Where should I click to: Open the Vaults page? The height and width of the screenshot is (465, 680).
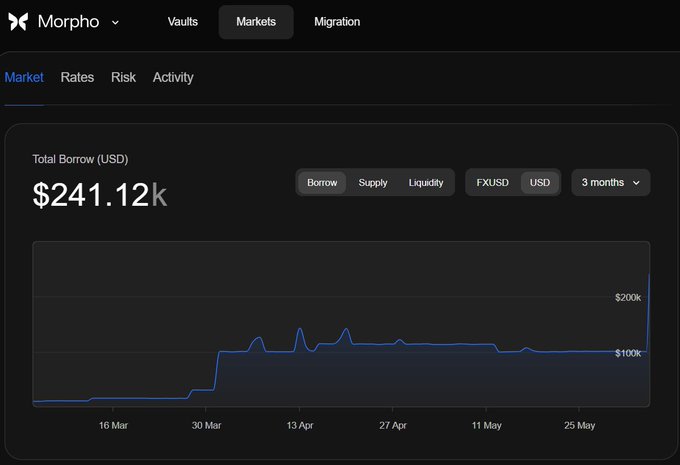click(x=183, y=22)
